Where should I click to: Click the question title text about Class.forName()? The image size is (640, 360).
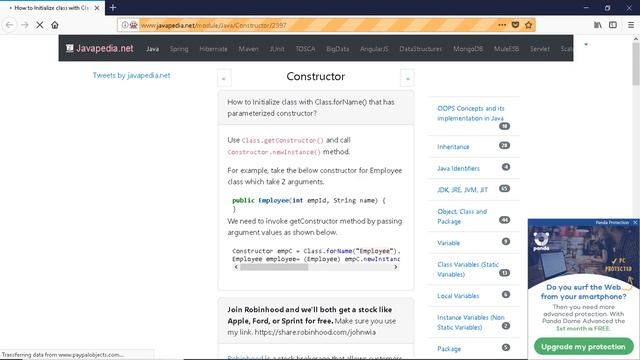pos(311,108)
